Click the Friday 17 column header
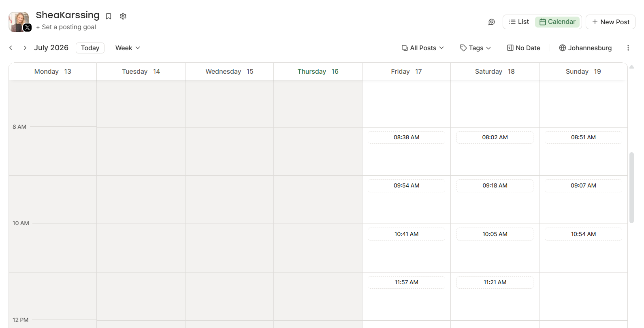This screenshot has width=644, height=328. click(406, 71)
